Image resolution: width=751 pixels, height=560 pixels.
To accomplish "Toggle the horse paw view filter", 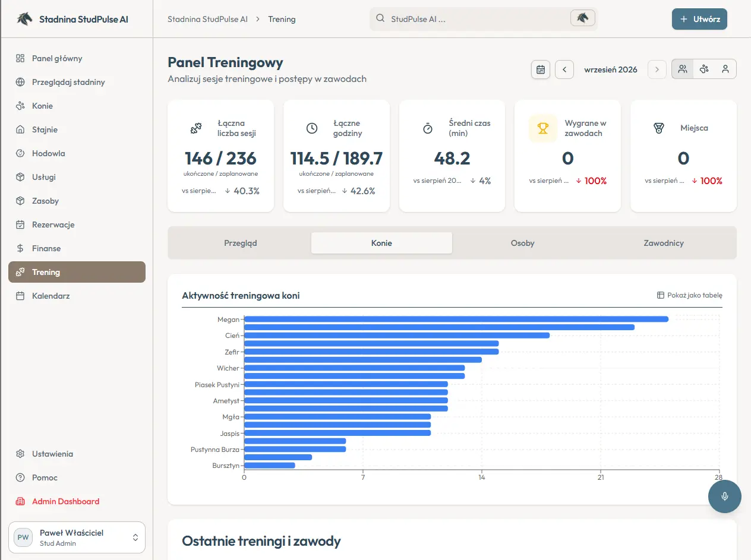I will [704, 69].
